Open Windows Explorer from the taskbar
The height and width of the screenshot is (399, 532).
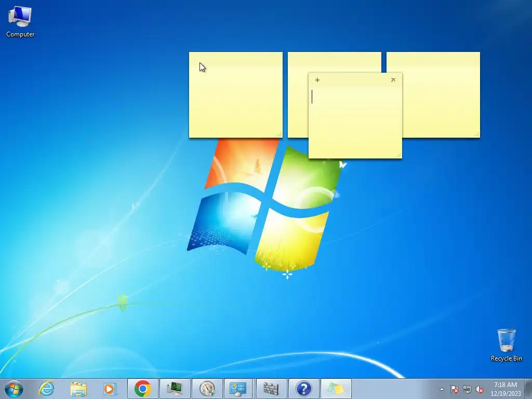(78, 389)
